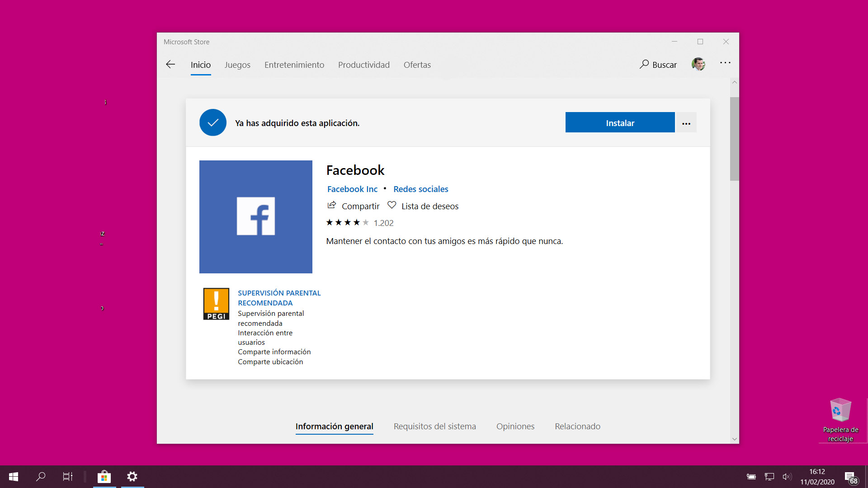Open the Juegos tab
Viewport: 868px width, 488px height.
tap(237, 65)
